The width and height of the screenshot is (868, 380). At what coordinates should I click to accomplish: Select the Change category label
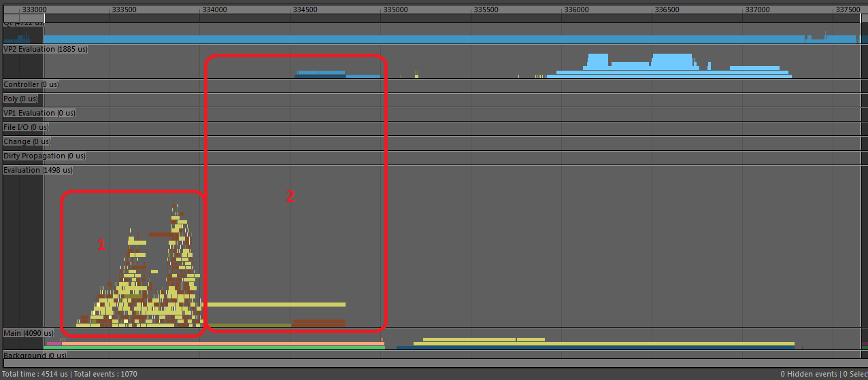tap(27, 142)
